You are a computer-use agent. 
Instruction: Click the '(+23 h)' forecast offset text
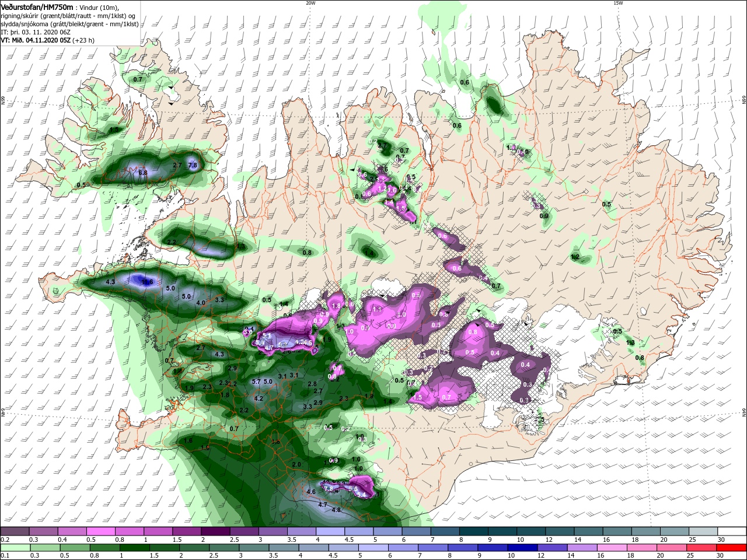(x=84, y=40)
